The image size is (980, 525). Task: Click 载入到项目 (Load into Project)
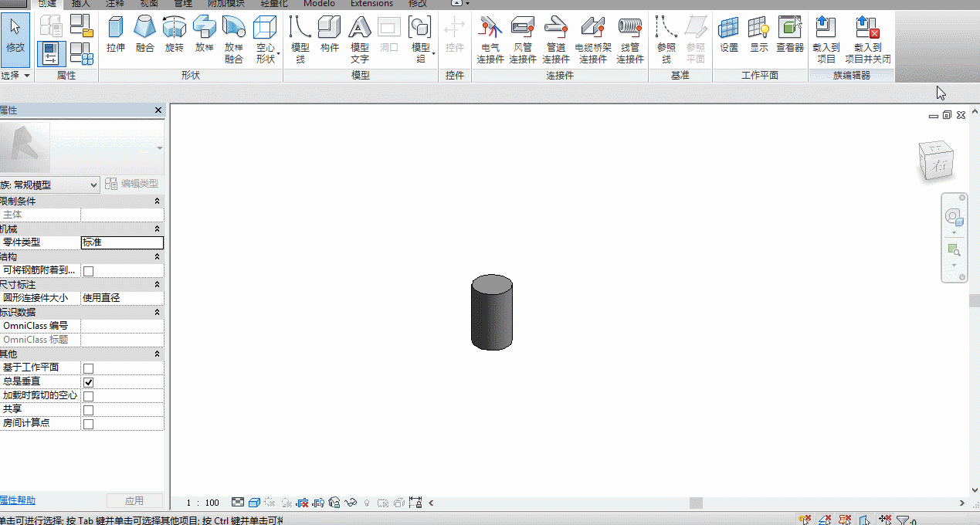point(826,39)
